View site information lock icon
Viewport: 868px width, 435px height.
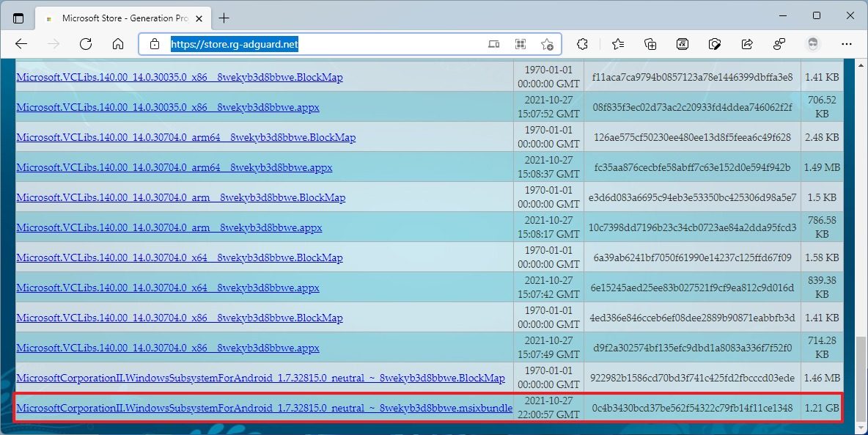[x=155, y=44]
